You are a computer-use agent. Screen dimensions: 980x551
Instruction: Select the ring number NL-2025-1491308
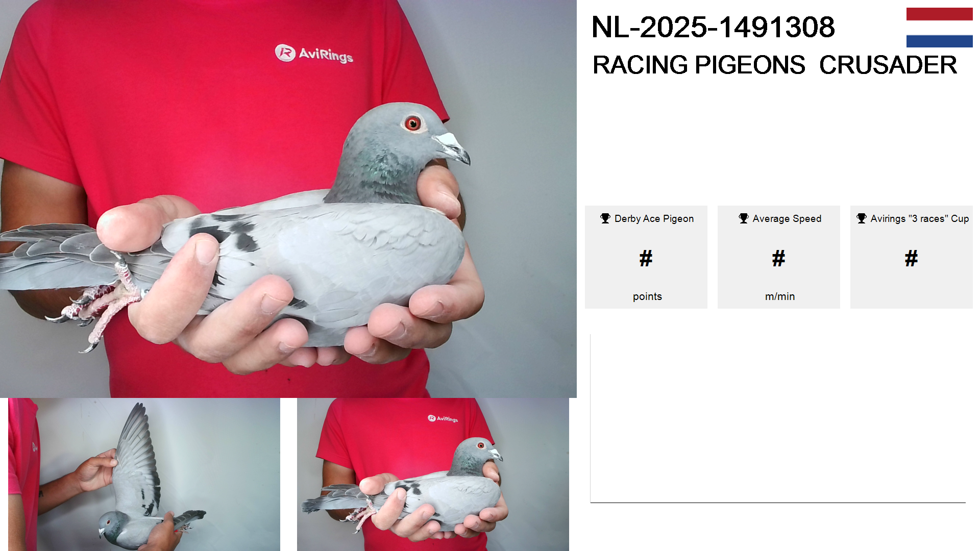[713, 27]
